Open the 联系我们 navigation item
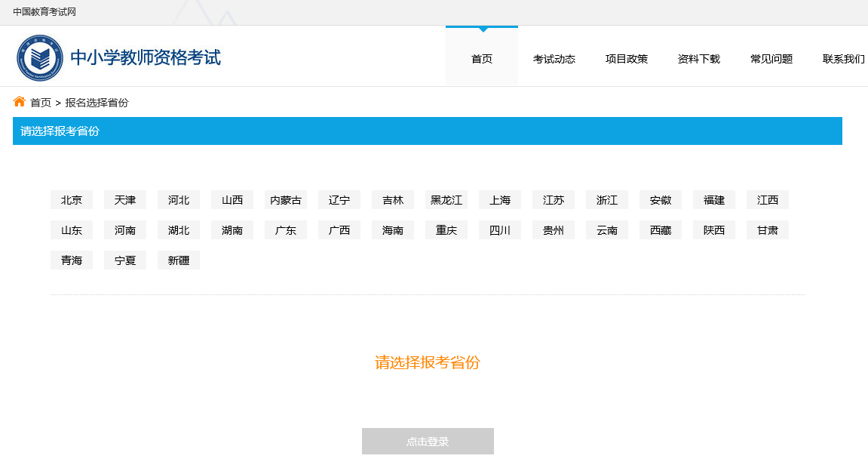 pos(843,59)
